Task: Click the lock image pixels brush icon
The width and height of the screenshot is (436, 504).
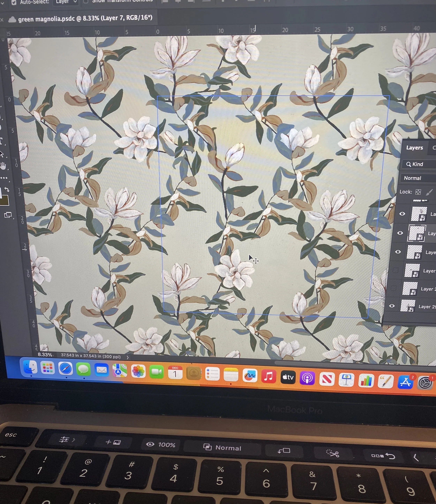Action: 429,192
